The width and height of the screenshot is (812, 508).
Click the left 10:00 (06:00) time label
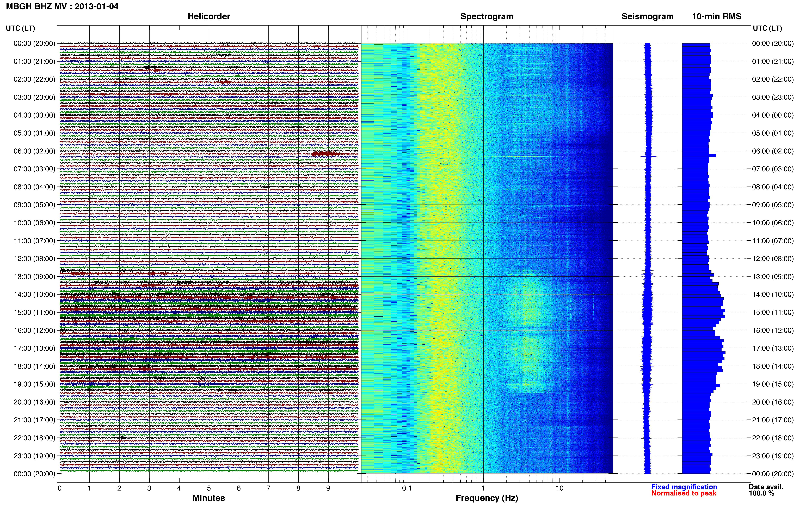point(34,223)
